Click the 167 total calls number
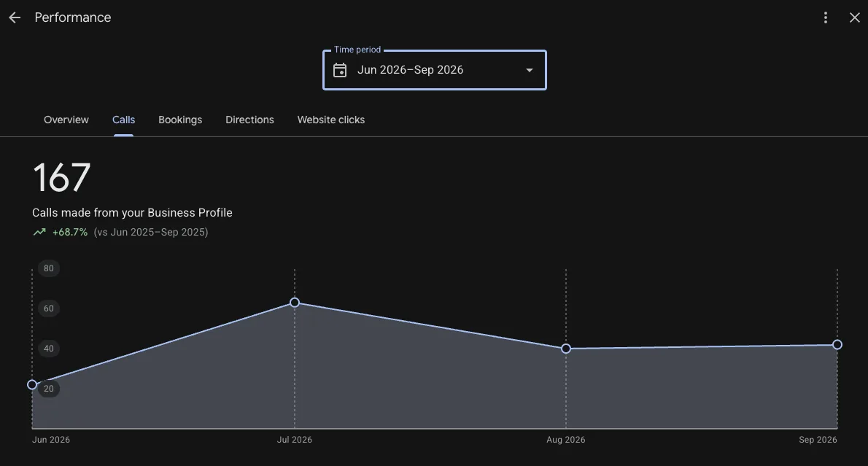The width and height of the screenshot is (868, 466). (x=61, y=178)
